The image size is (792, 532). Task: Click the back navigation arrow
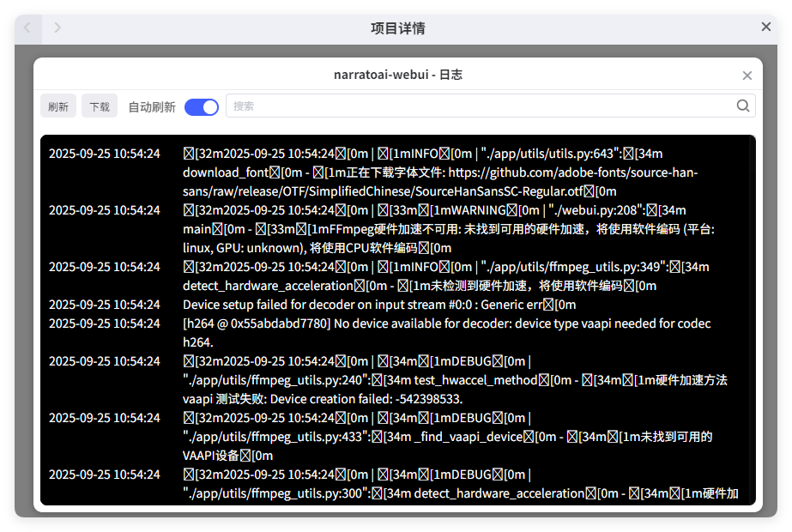pyautogui.click(x=27, y=27)
